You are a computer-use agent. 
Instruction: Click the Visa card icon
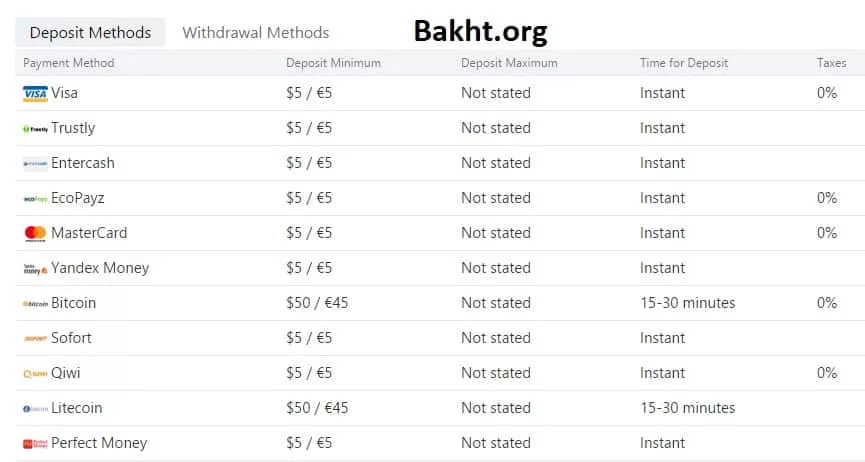click(35, 93)
